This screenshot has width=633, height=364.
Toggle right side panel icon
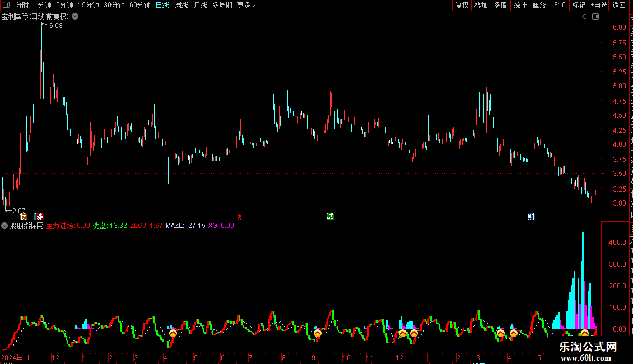click(595, 17)
